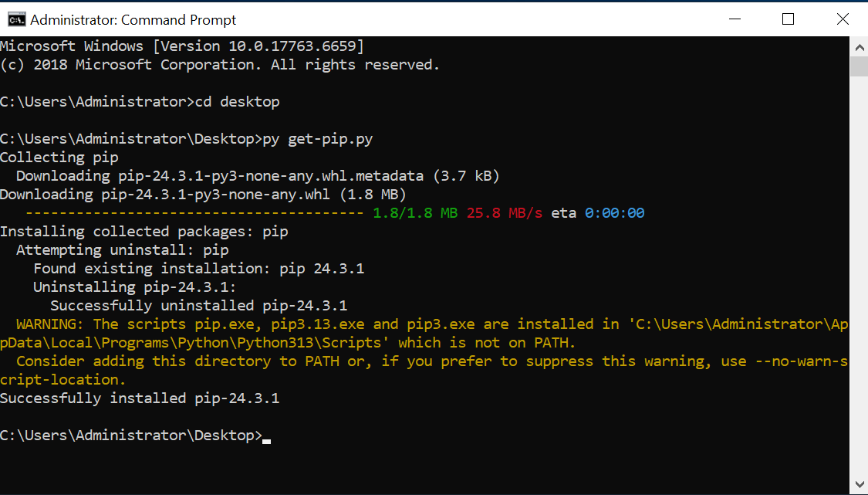Click the blue eta "0:00:00" value
Image resolution: width=868 pixels, height=495 pixels.
coord(614,213)
